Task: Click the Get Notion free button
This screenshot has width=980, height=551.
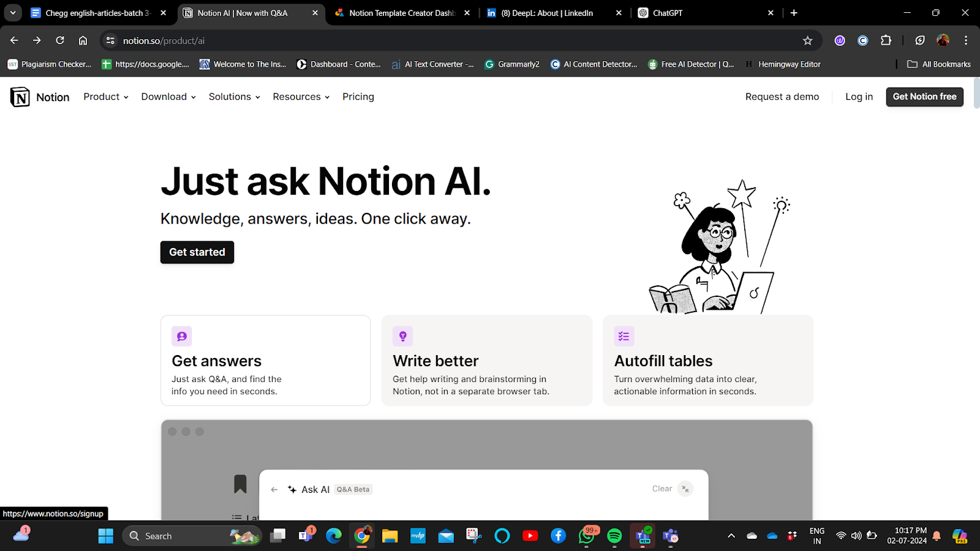Action: click(924, 97)
